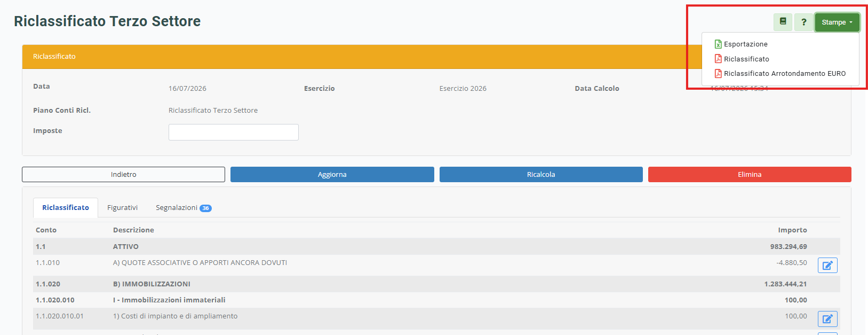Click the account code 1.1.020.010

pos(55,300)
